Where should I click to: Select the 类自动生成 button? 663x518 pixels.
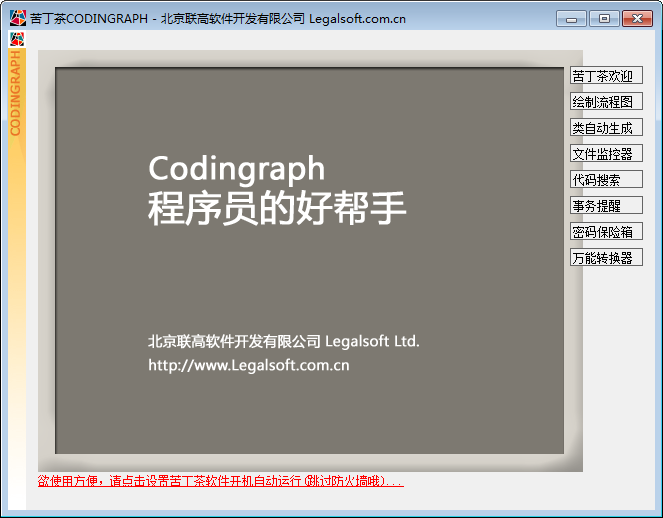pos(606,127)
